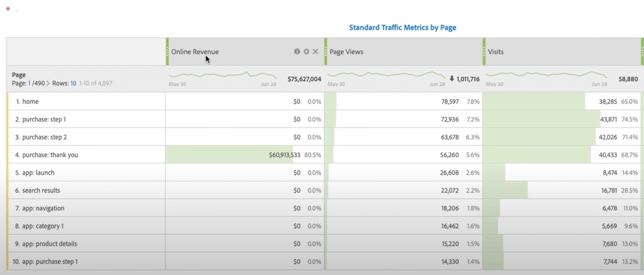Select the "search results" page row
Screen dimensions: 644x275
coord(41,190)
